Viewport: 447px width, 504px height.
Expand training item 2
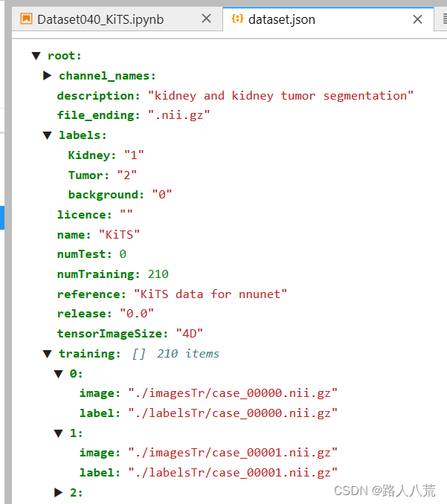[59, 492]
